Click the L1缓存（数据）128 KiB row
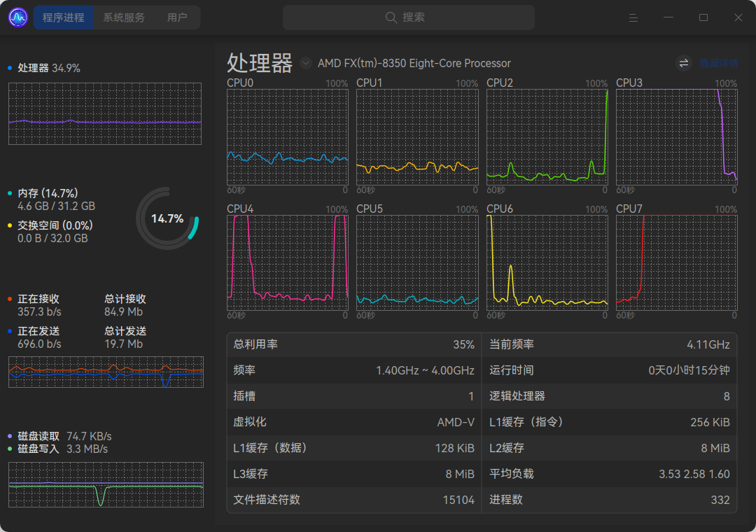Image resolution: width=756 pixels, height=532 pixels. click(354, 448)
